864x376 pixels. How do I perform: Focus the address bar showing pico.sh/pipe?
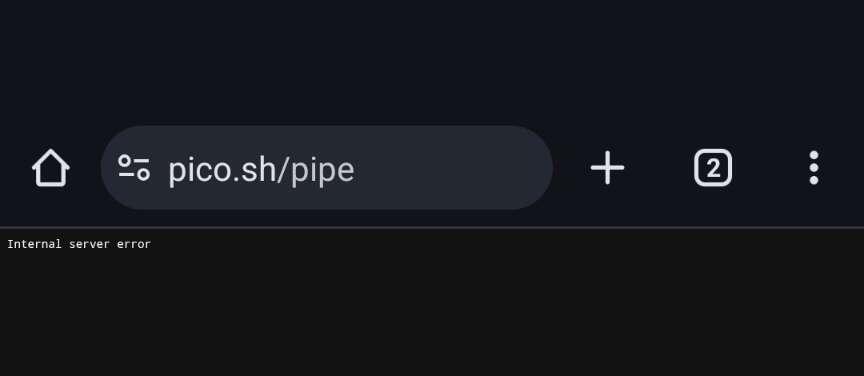click(326, 168)
